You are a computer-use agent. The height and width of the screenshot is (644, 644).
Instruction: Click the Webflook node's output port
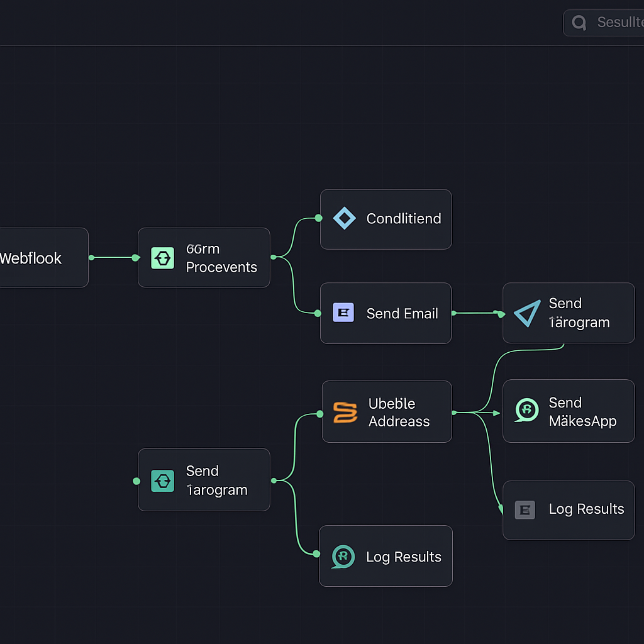[x=92, y=257]
